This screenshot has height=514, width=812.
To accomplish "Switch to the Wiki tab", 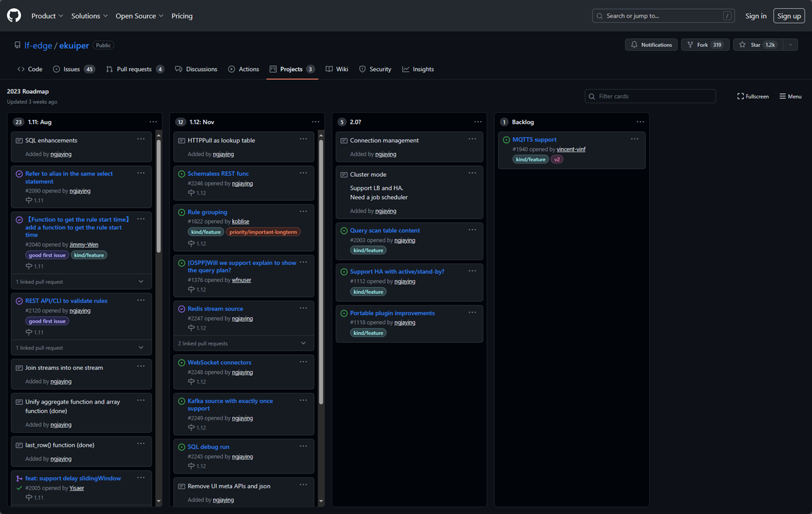I will click(337, 69).
